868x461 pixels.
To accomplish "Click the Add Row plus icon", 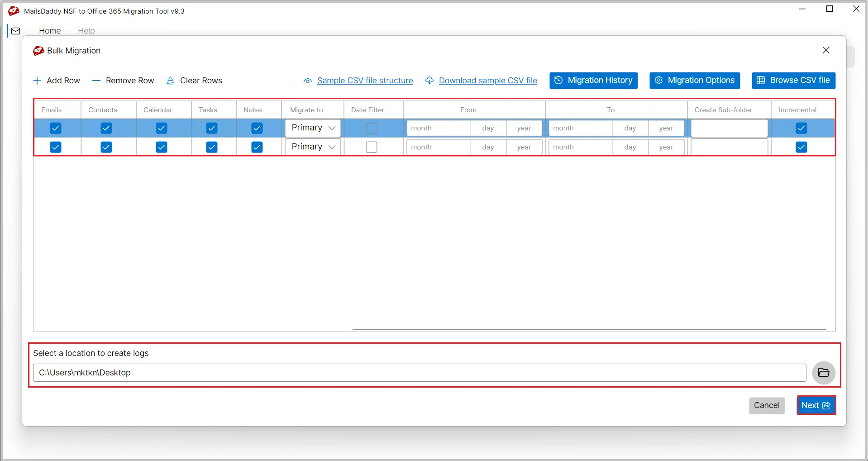I will tap(37, 81).
